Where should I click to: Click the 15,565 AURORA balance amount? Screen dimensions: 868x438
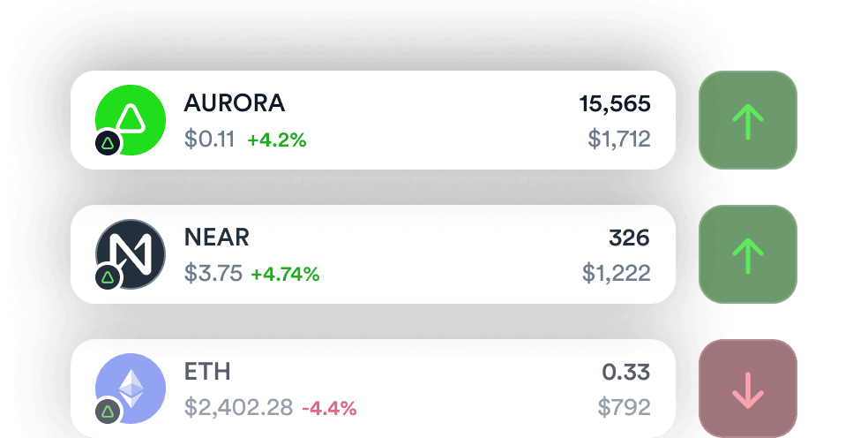[x=615, y=104]
